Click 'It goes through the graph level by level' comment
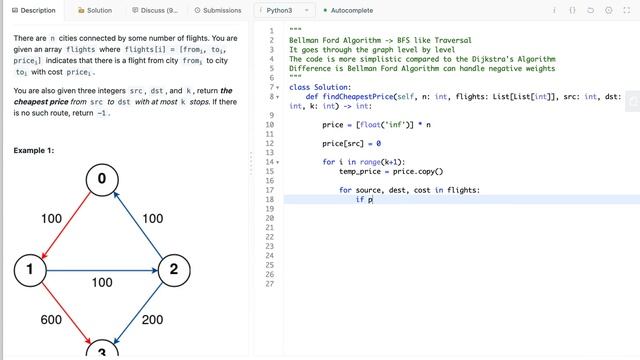 click(372, 49)
